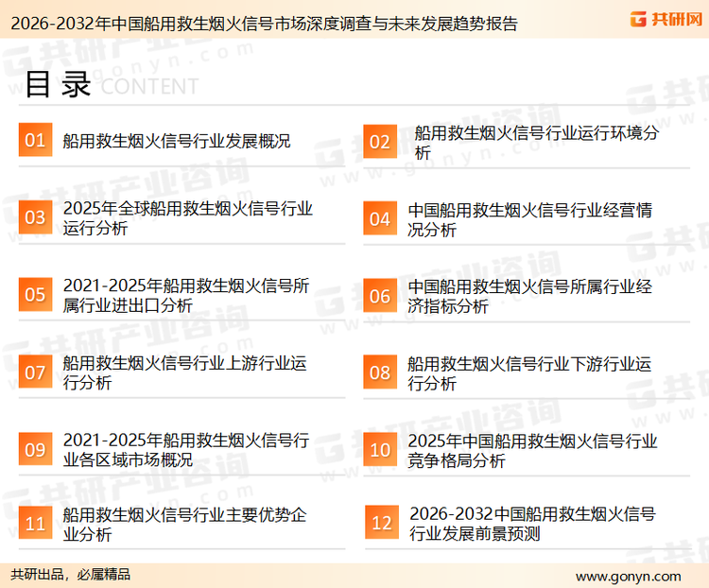This screenshot has width=709, height=588.
Task: Open chapter 中国船用救生烟火信号所属行业经济指标分析
Action: point(530,296)
